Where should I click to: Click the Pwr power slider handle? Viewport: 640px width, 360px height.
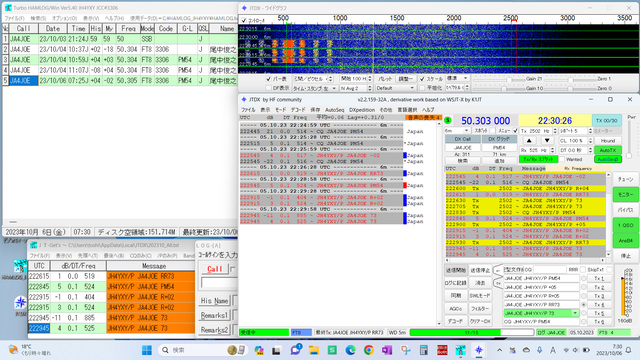click(x=629, y=156)
